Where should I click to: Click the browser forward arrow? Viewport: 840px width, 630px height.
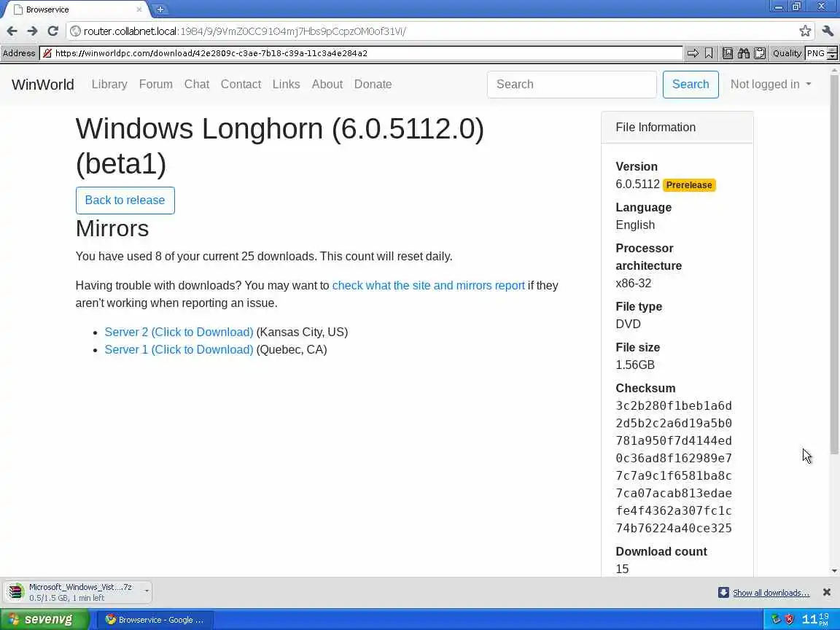pos(32,31)
